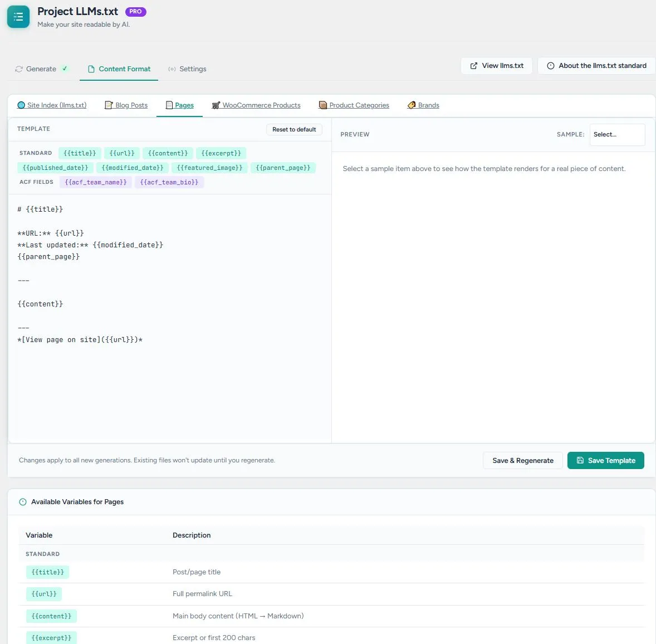Click Reset to default button

(294, 129)
